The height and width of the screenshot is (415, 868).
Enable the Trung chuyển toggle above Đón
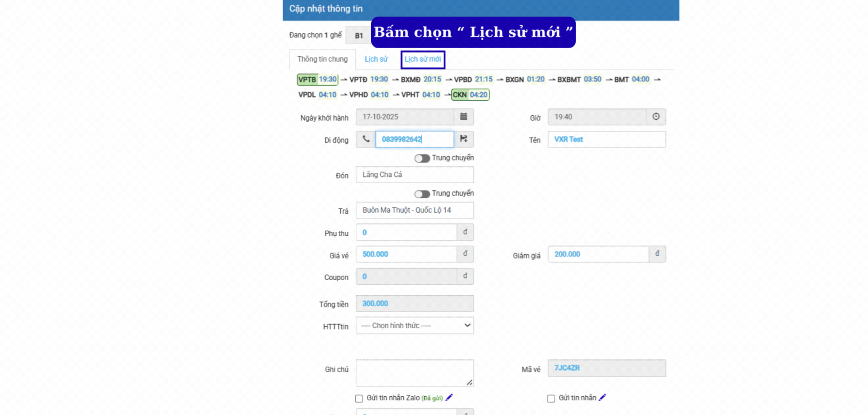pos(422,158)
